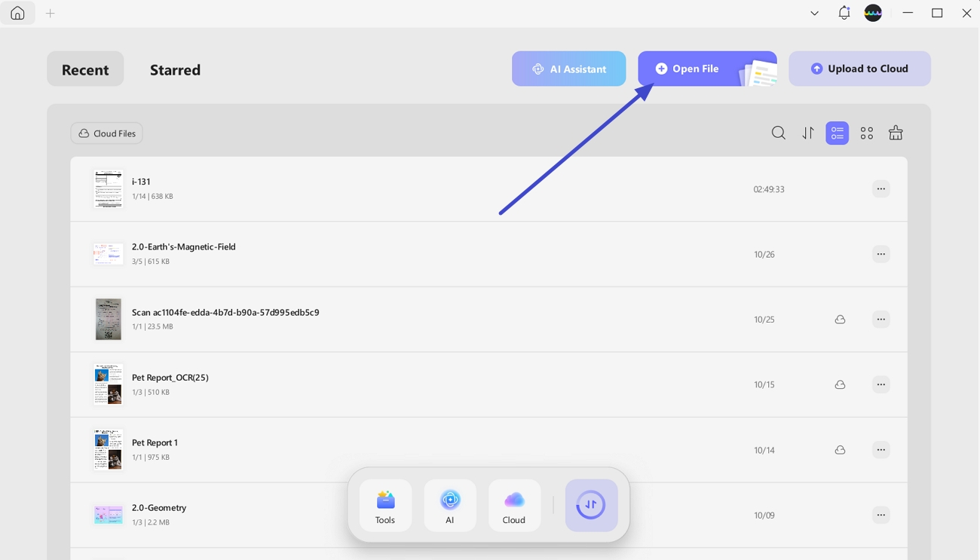980x560 pixels.
Task: Click the 1/1 | 23.5 MB file details
Action: point(152,326)
